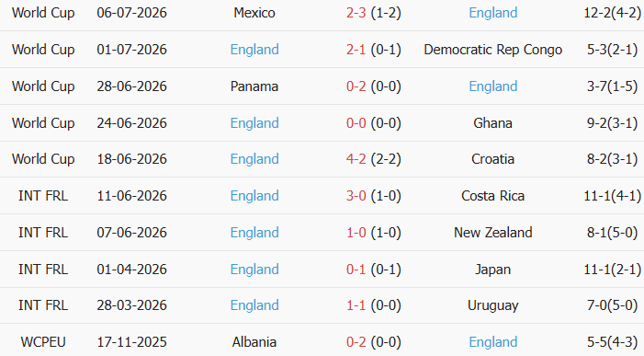Select England link in the Ghana row
The image size is (644, 356).
coord(254,123)
